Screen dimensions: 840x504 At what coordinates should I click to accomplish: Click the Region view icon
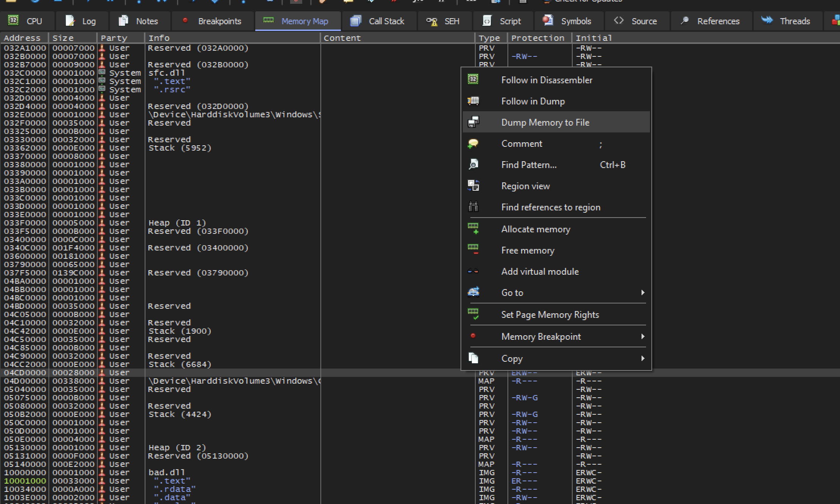click(473, 185)
